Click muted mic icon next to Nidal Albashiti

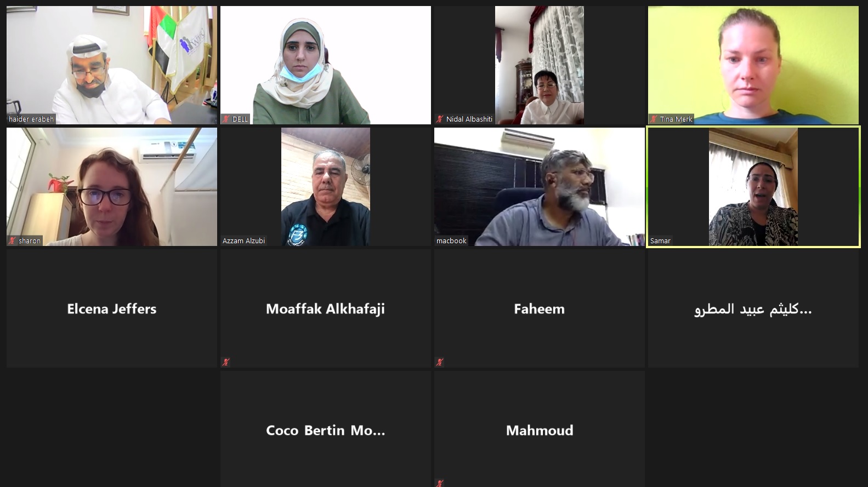click(x=440, y=119)
